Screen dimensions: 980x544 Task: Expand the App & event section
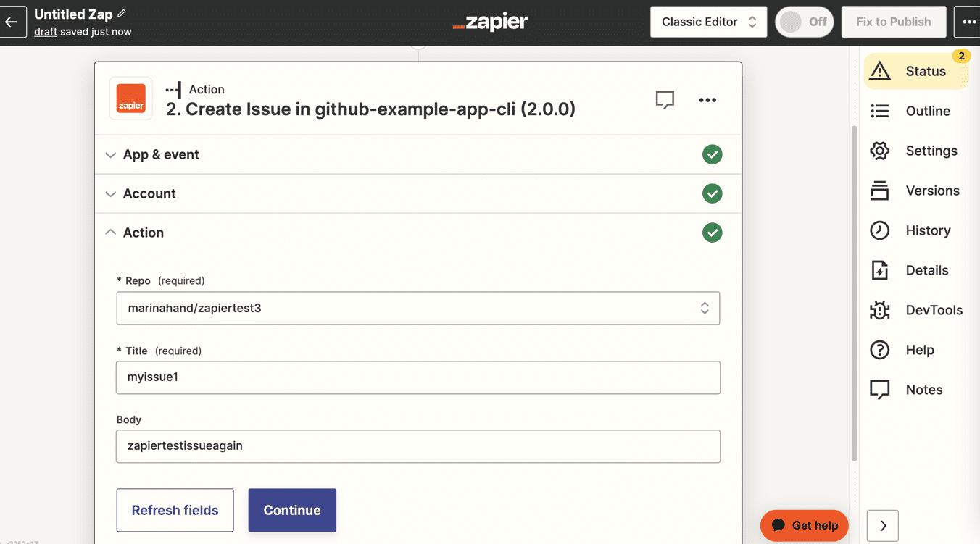point(161,154)
